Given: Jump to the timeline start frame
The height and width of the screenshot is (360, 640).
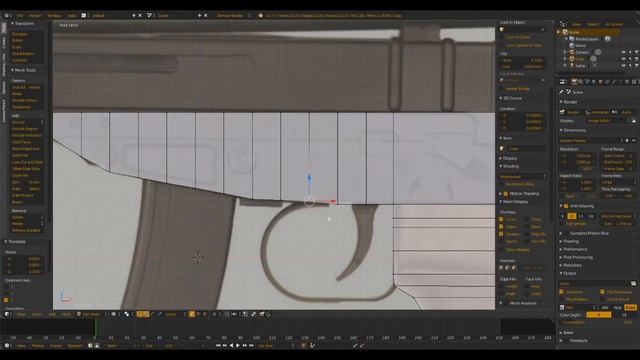Looking at the screenshot, I should (218, 346).
